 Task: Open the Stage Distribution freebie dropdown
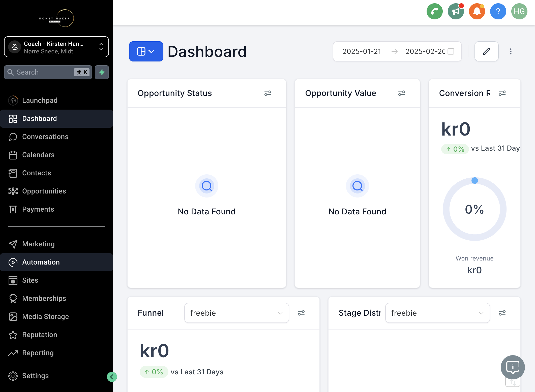tap(437, 313)
